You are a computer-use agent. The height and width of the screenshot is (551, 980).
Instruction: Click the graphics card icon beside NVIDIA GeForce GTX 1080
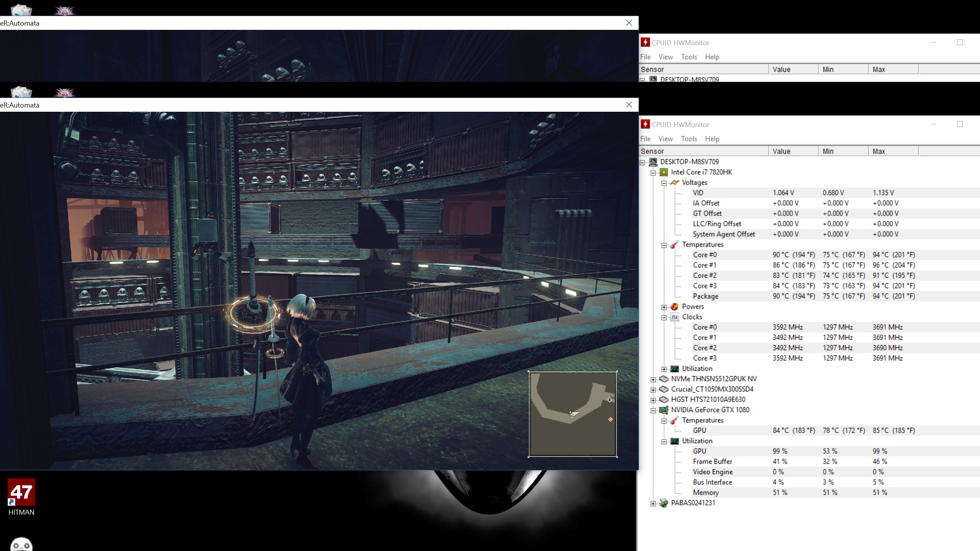(x=664, y=410)
